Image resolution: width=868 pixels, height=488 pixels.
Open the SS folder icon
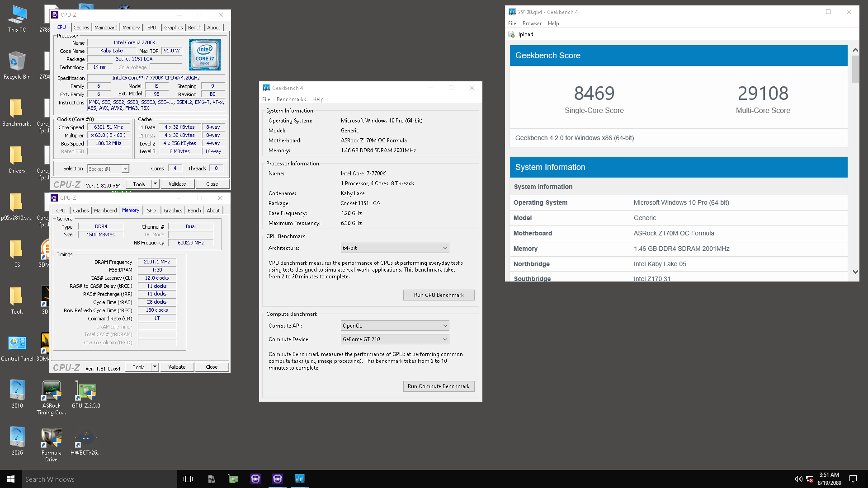coord(17,253)
